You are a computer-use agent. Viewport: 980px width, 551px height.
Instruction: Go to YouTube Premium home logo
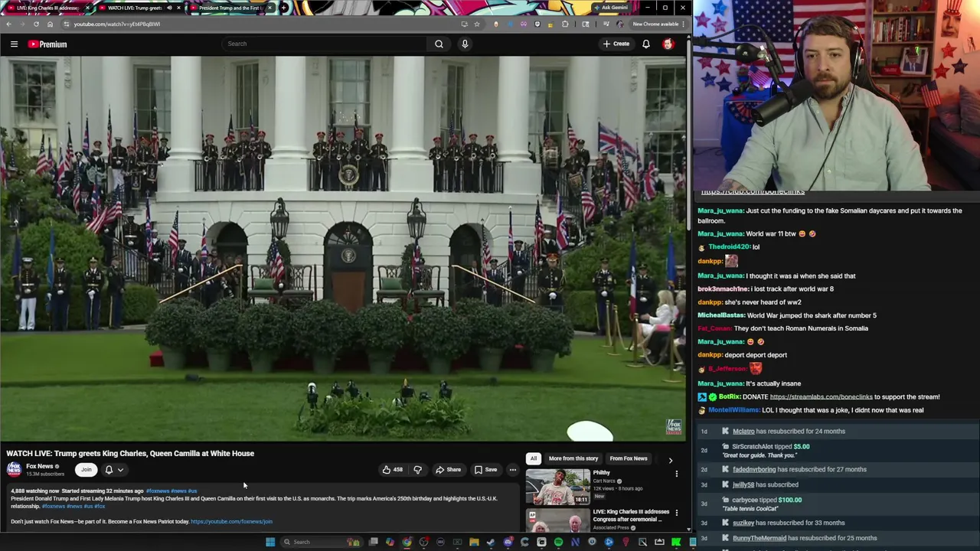click(x=47, y=44)
